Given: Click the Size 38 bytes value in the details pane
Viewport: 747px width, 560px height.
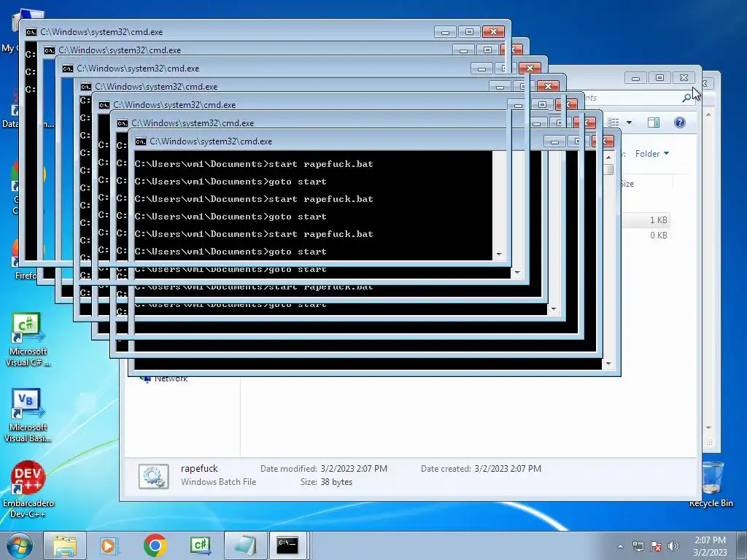Looking at the screenshot, I should 336,482.
